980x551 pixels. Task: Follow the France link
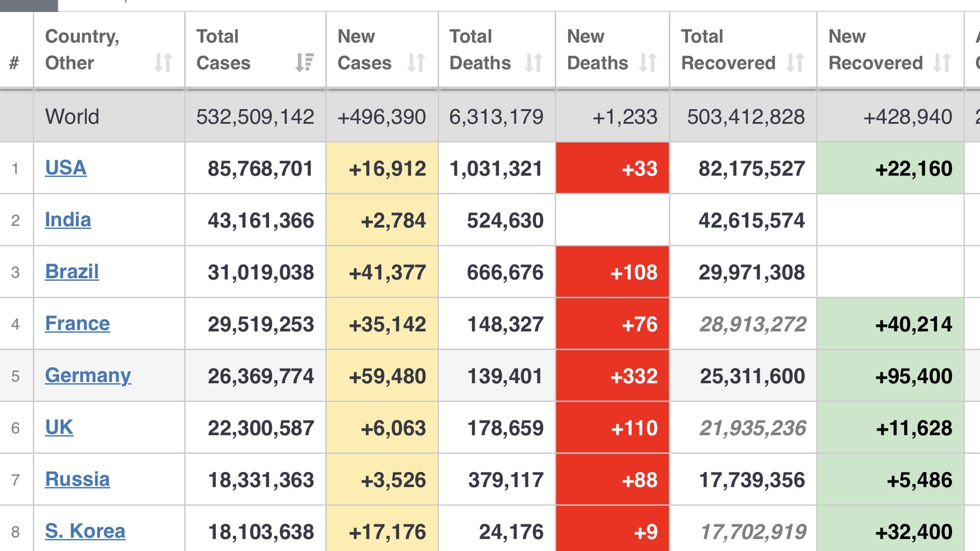click(77, 324)
